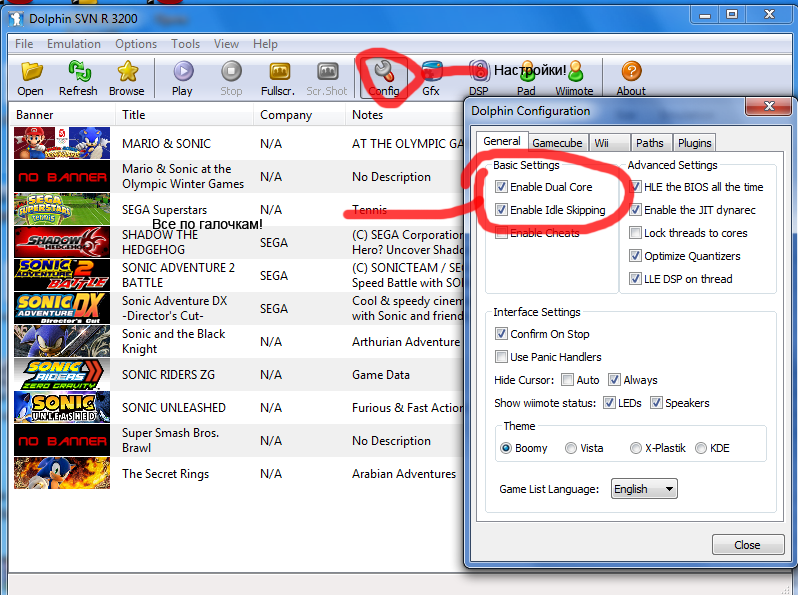The height and width of the screenshot is (595, 798).
Task: Toggle LLE DSP on thread
Action: click(x=635, y=278)
